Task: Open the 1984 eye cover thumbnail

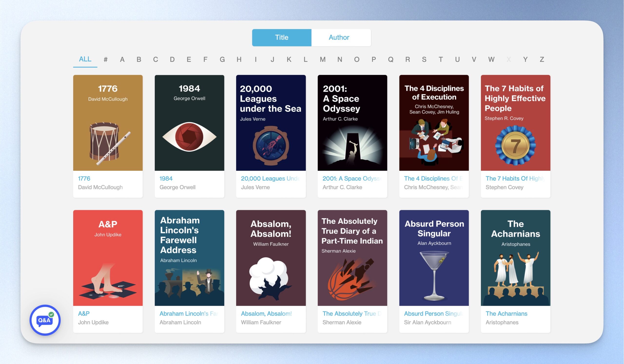Action: (x=189, y=123)
